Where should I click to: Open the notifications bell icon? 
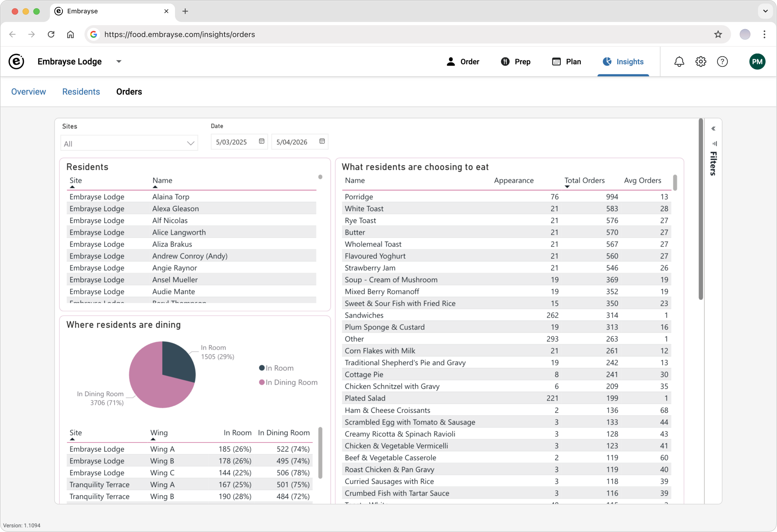[x=679, y=62]
